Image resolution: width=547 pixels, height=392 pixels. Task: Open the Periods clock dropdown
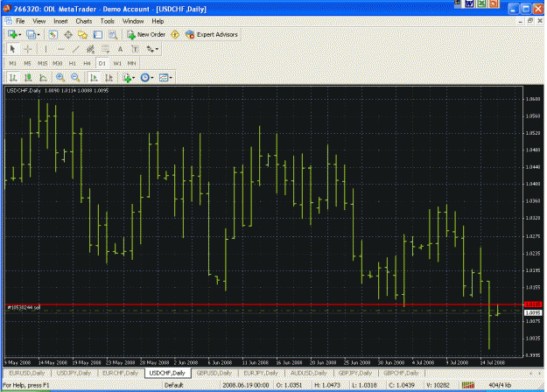(x=147, y=78)
